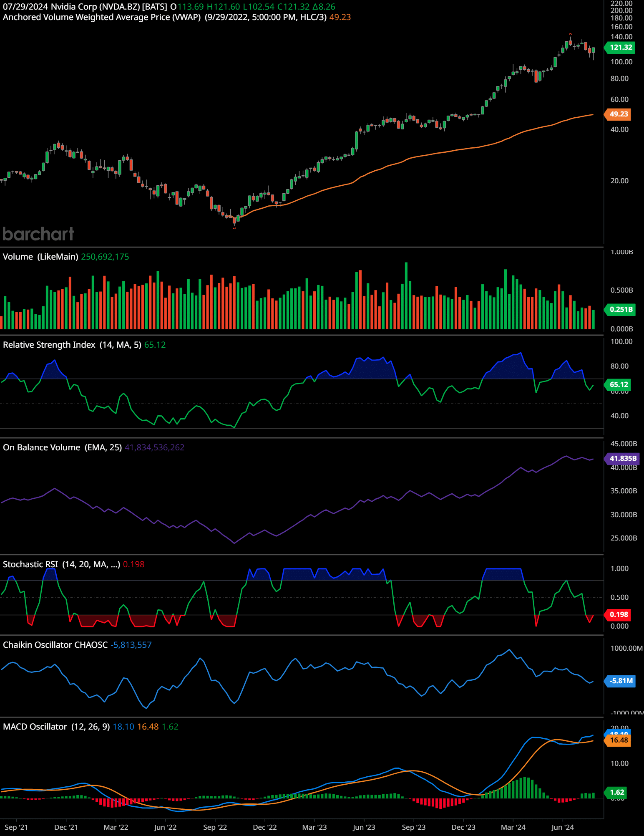
Task: Click the Mar '23 date label
Action: [314, 827]
